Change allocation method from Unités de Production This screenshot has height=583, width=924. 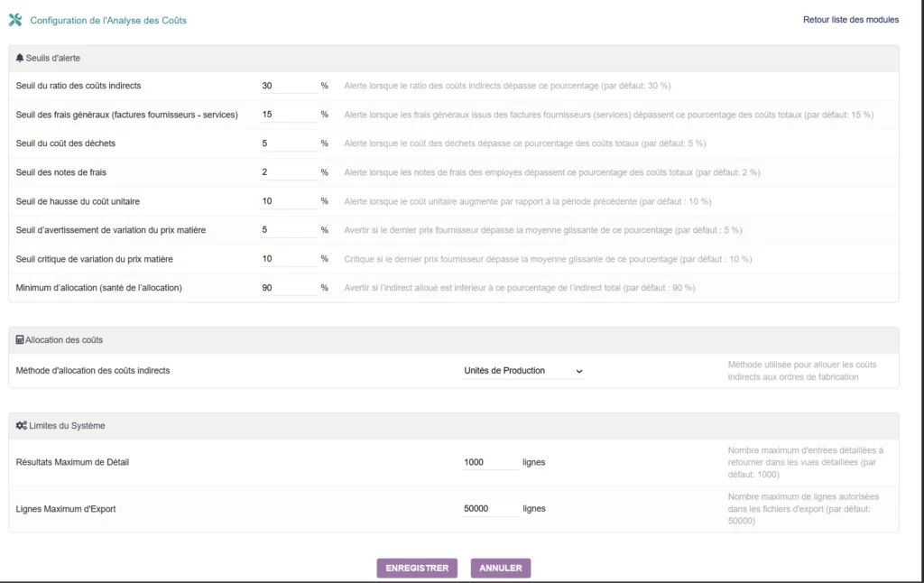(523, 370)
